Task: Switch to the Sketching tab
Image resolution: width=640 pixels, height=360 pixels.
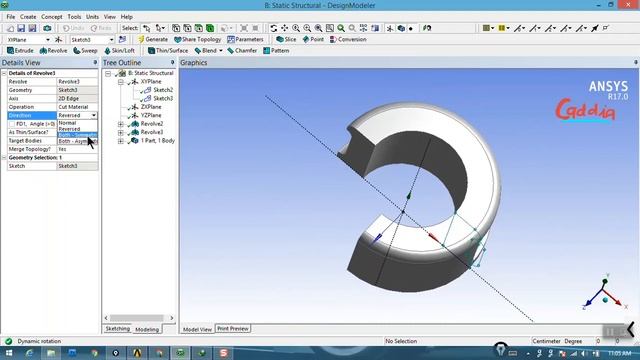Action: click(118, 329)
